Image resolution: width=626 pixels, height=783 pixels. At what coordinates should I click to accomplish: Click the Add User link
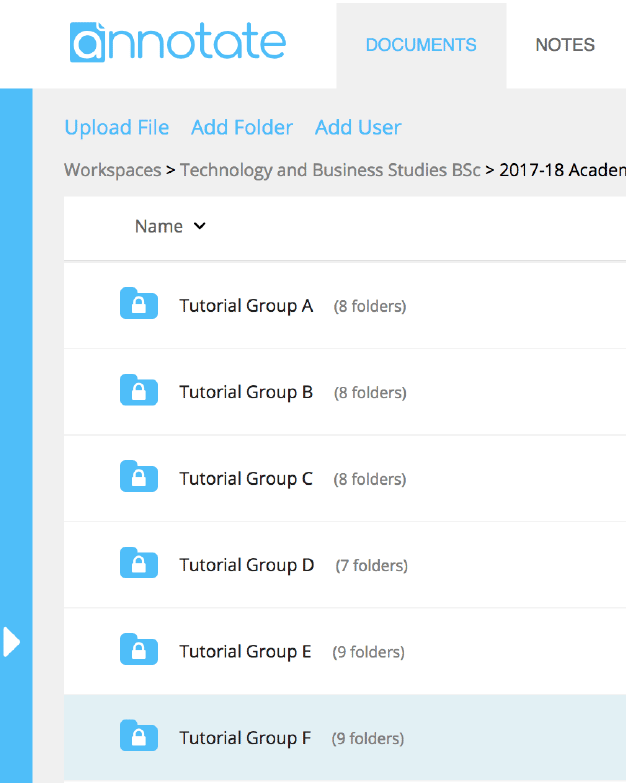(x=358, y=128)
